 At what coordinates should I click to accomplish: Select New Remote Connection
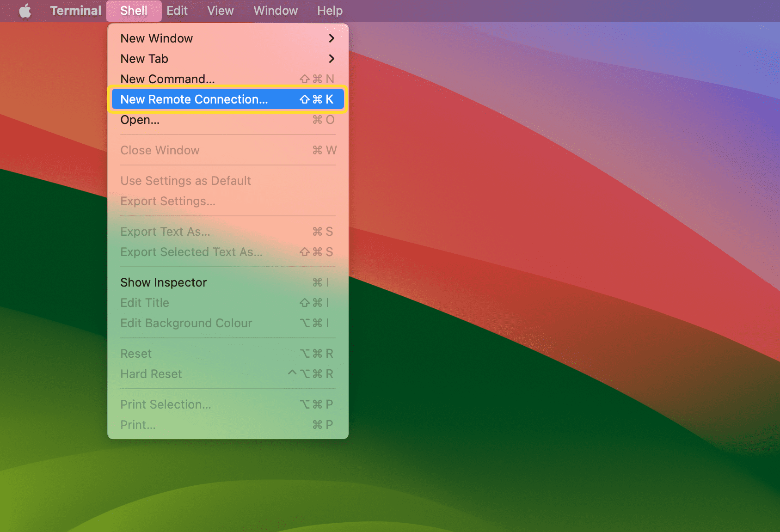point(194,99)
